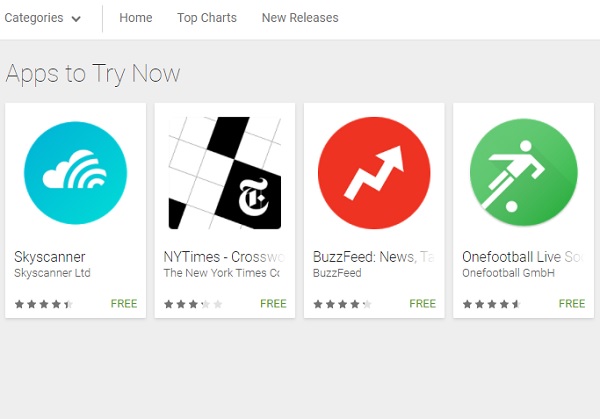Viewport: 600px width, 419px height.
Task: Expand the Categories dropdown
Action: click(42, 18)
